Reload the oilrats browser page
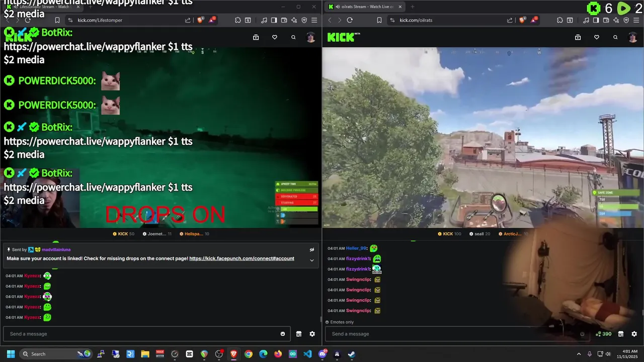 [350, 20]
